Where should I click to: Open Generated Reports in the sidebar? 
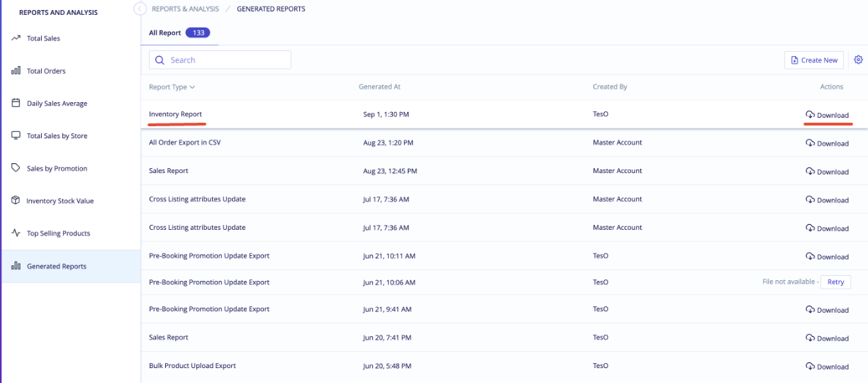tap(71, 266)
